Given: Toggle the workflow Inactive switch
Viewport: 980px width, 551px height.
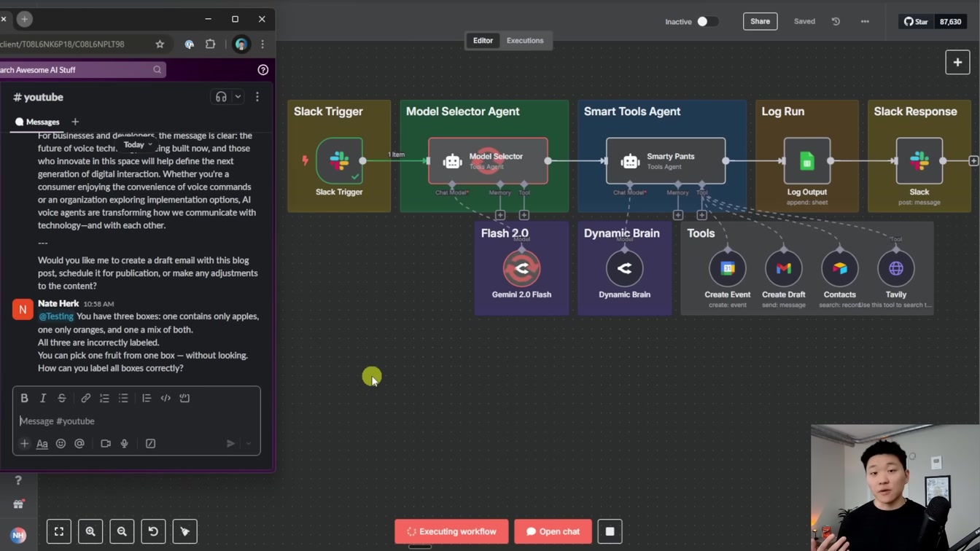Looking at the screenshot, I should tap(707, 21).
